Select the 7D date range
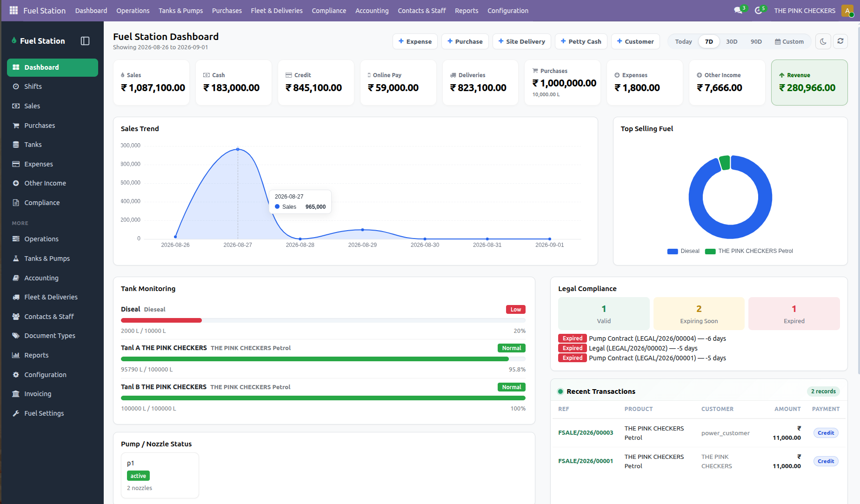This screenshot has width=860, height=504. point(708,41)
